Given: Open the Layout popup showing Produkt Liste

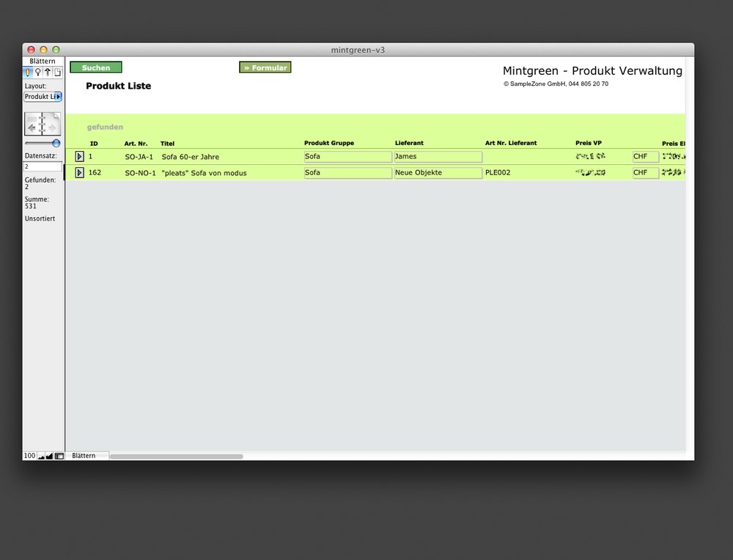Looking at the screenshot, I should coord(43,97).
